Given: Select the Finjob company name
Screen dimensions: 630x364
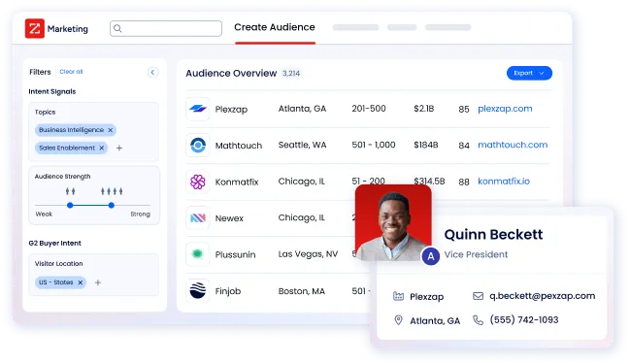Looking at the screenshot, I should [228, 291].
